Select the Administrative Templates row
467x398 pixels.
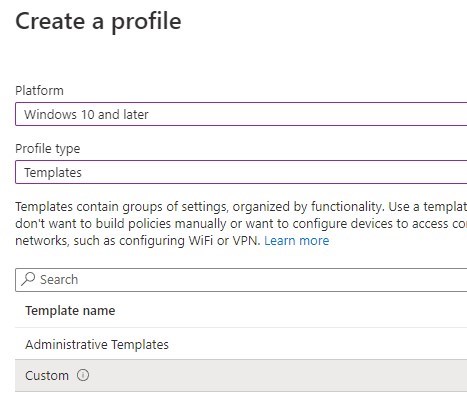241,344
